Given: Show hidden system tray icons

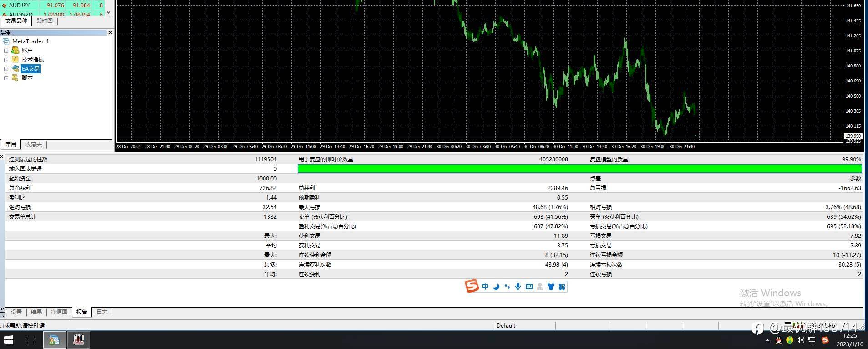Looking at the screenshot, I should coord(767,340).
